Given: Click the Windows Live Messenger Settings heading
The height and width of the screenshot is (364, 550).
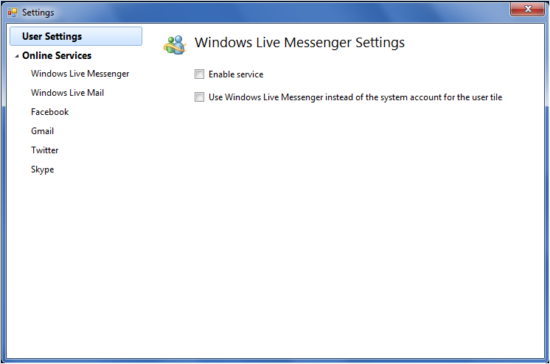Looking at the screenshot, I should tap(300, 42).
